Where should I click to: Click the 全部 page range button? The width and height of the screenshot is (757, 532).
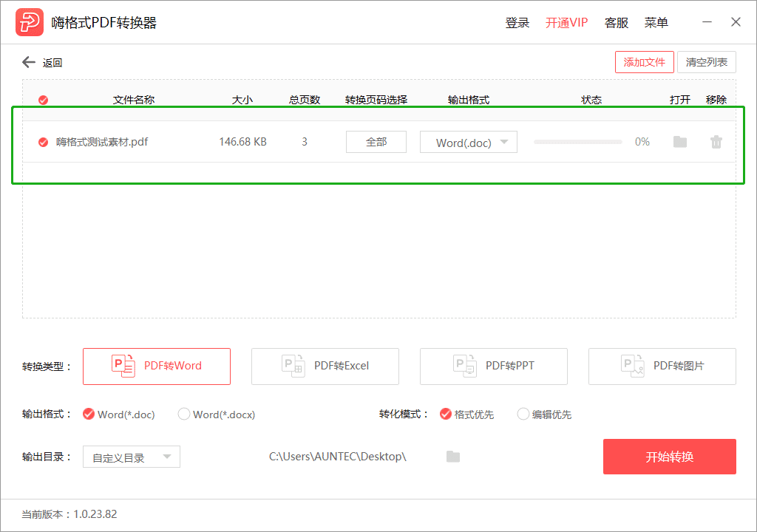pos(376,142)
